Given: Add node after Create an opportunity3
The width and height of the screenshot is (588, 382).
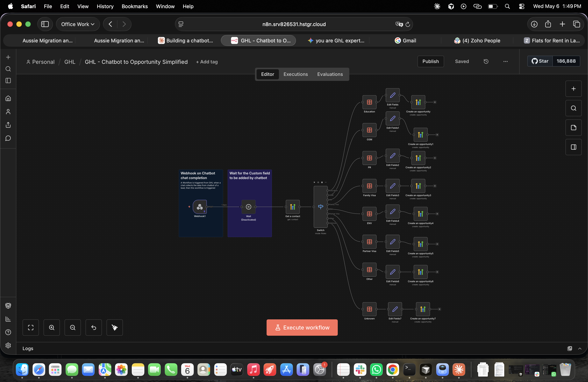Looking at the screenshot, I should 435,186.
